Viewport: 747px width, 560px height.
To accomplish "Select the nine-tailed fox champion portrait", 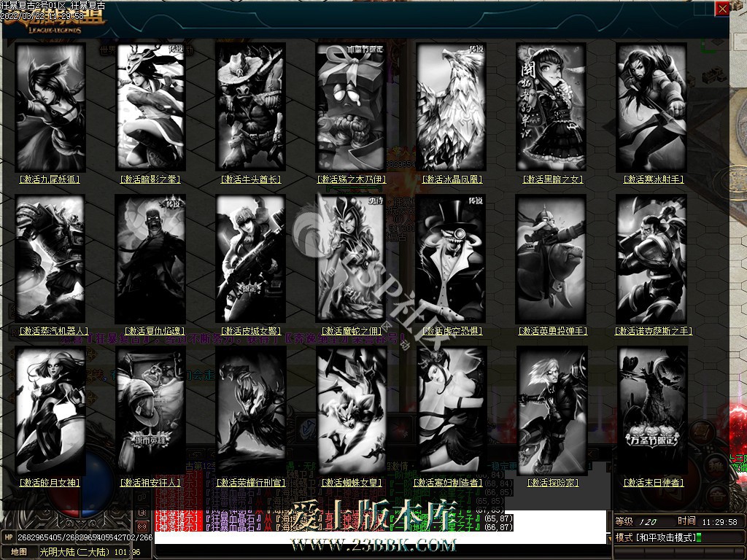I will click(50, 107).
